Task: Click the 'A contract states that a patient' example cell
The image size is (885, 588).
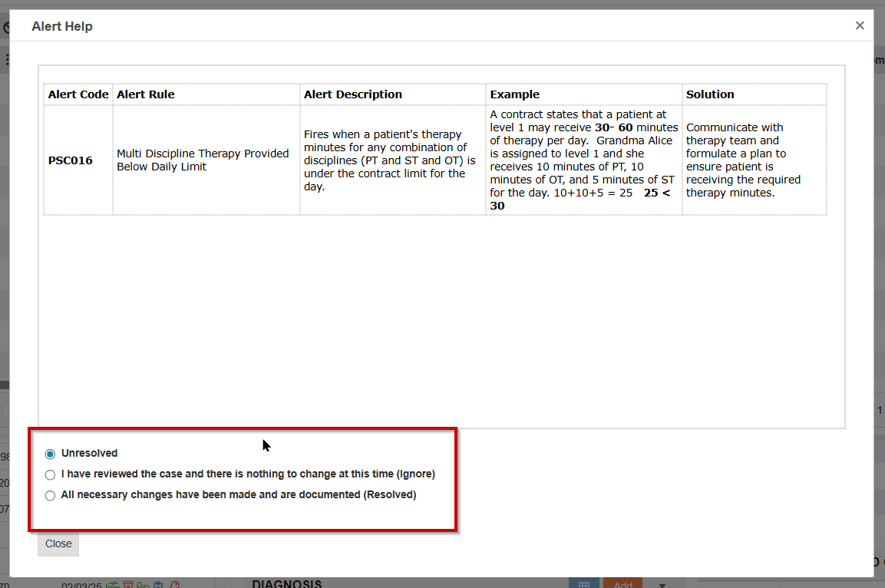Action: (583, 160)
